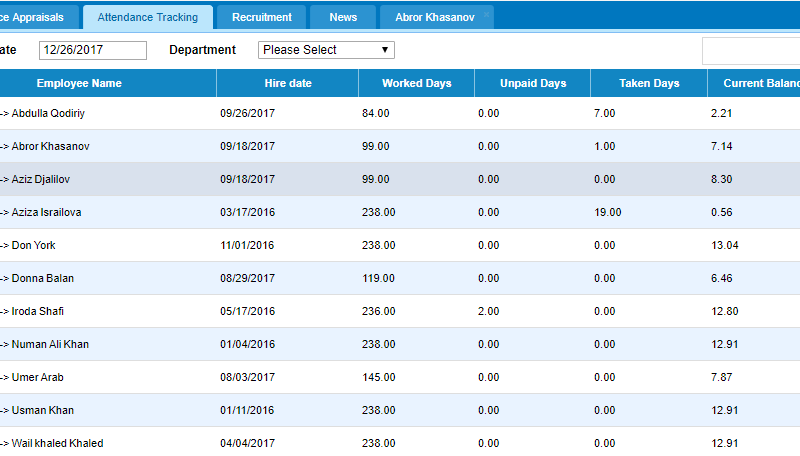Sort by Hire date column header

(x=288, y=83)
